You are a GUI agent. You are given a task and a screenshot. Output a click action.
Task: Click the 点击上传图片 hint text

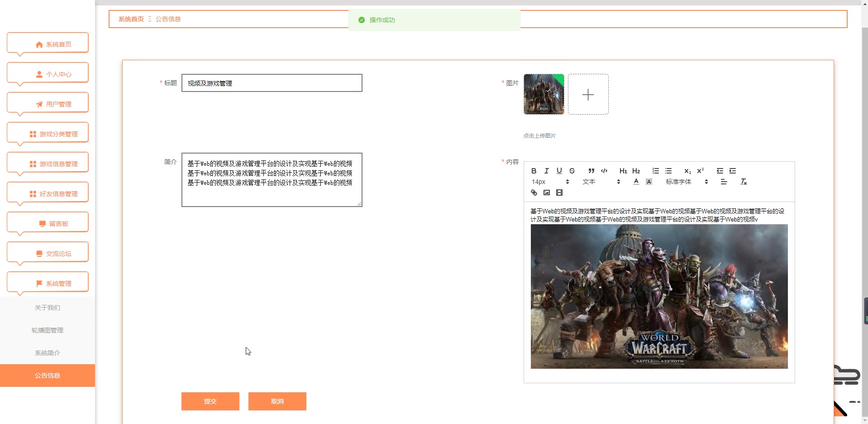pos(539,136)
